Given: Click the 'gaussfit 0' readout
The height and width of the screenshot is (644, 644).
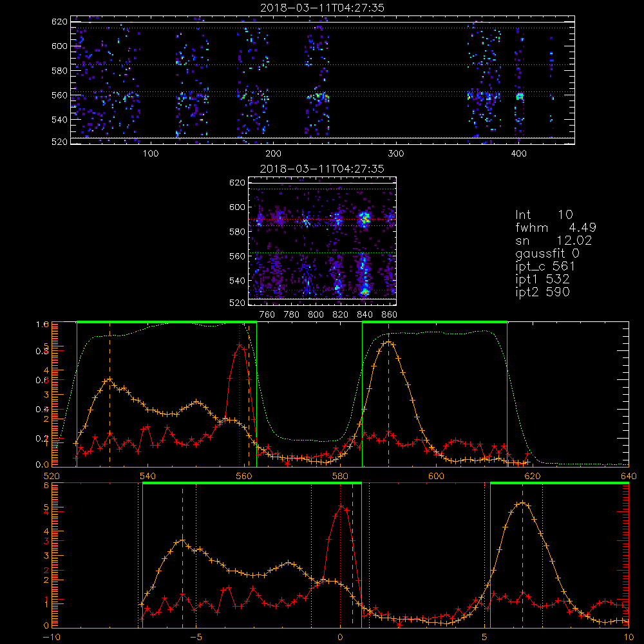Looking at the screenshot, I should 547,253.
